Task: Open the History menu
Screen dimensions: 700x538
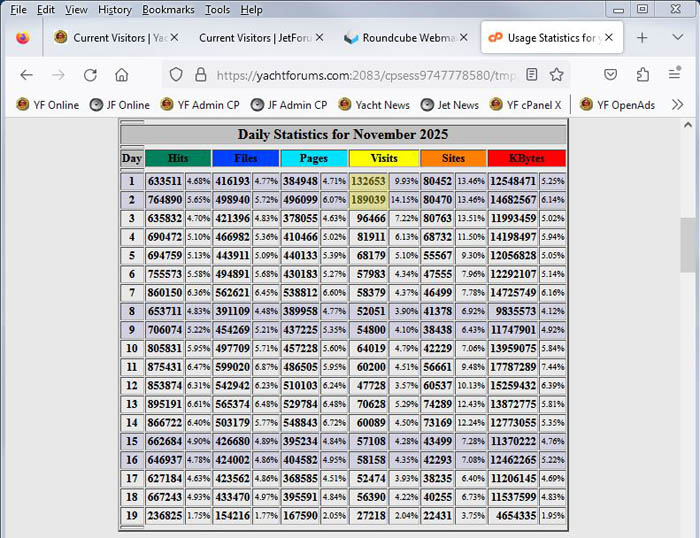Action: [x=114, y=10]
